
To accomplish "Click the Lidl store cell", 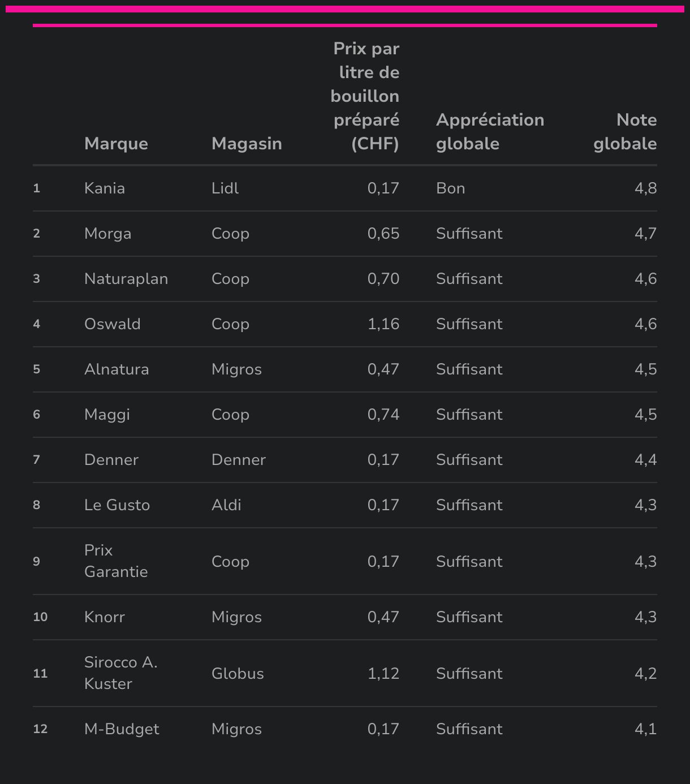I will tap(225, 188).
